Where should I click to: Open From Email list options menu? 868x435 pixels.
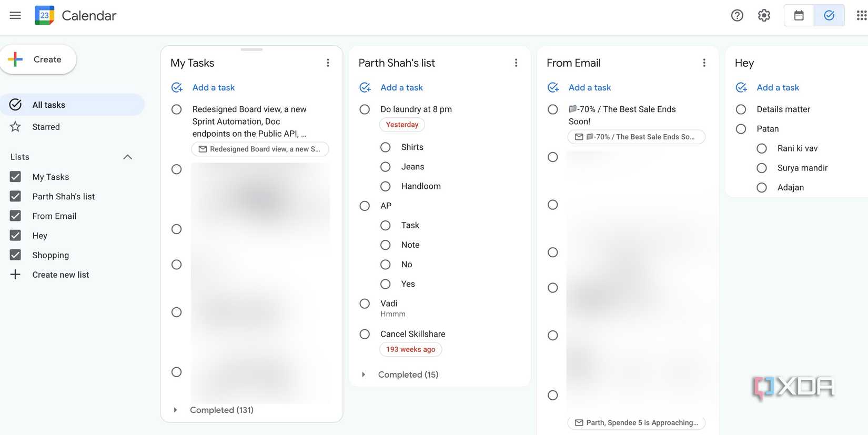pyautogui.click(x=704, y=63)
